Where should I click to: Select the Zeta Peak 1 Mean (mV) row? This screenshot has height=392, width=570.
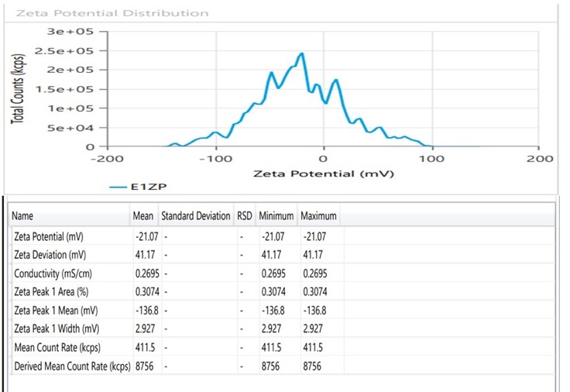[x=55, y=310]
